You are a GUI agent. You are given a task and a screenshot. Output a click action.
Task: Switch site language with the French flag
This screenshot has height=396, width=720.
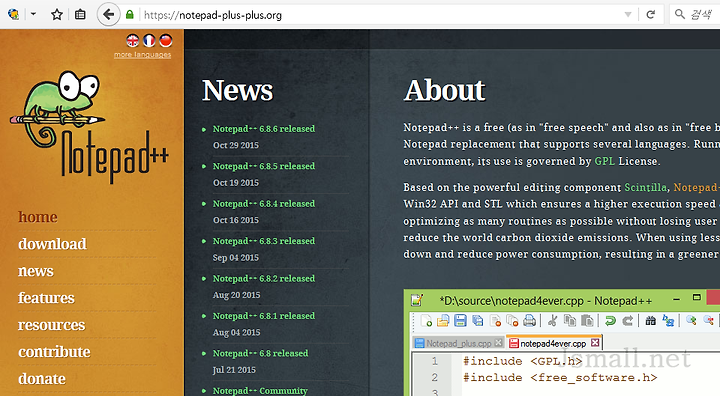pyautogui.click(x=149, y=41)
